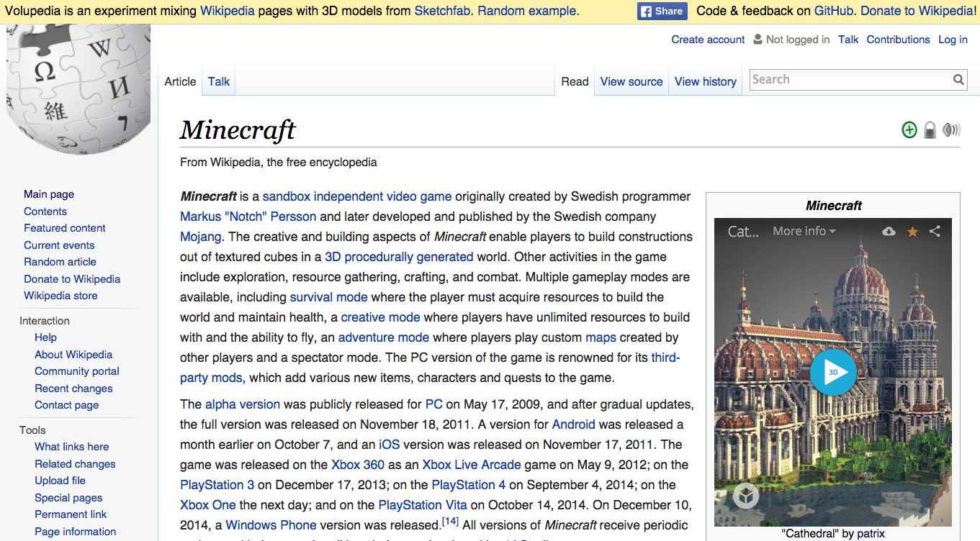Open the Windows Phone link
980x541 pixels.
pyautogui.click(x=271, y=525)
